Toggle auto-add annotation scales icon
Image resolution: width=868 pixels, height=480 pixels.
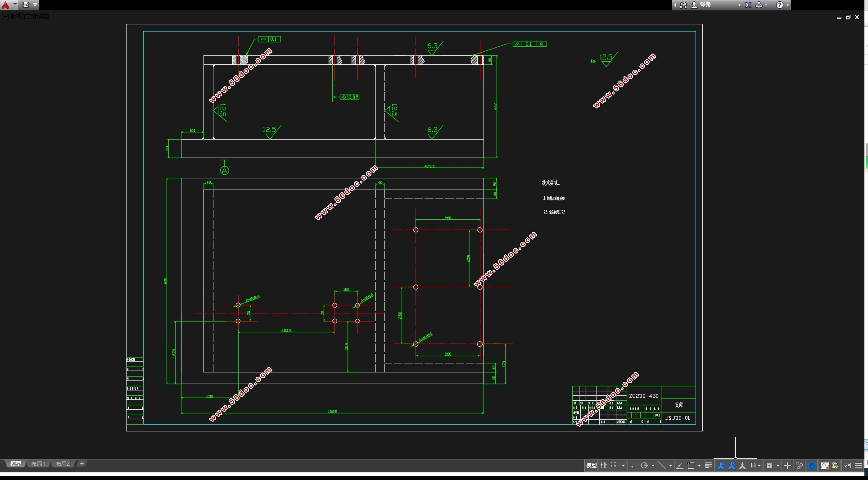[x=732, y=466]
